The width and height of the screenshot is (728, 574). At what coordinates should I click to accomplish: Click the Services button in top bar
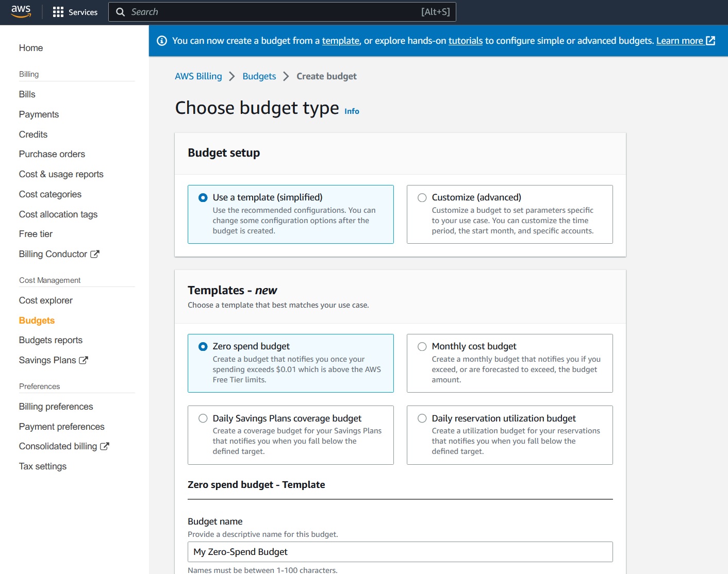tap(75, 12)
